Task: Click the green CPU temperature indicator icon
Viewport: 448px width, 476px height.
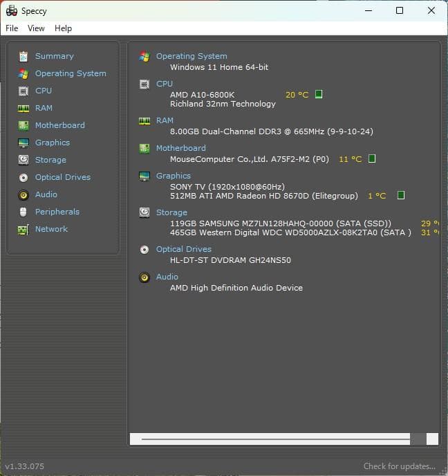Action: 319,94
